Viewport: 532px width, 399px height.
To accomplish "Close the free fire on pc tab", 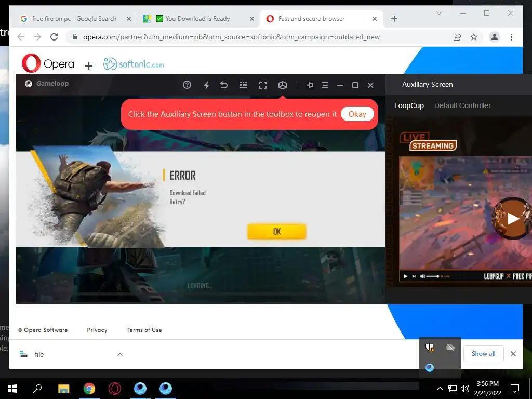I will coord(129,19).
